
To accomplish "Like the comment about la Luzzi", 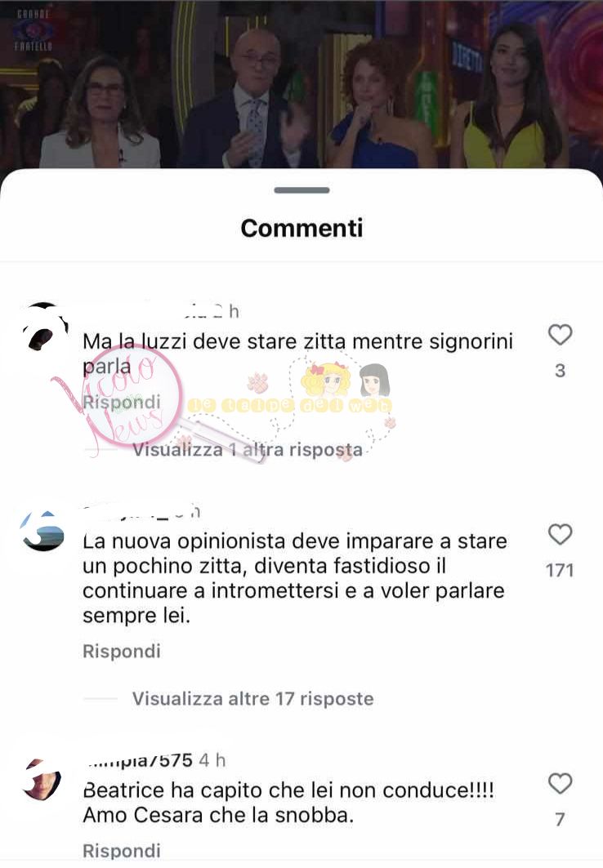I will pyautogui.click(x=560, y=334).
